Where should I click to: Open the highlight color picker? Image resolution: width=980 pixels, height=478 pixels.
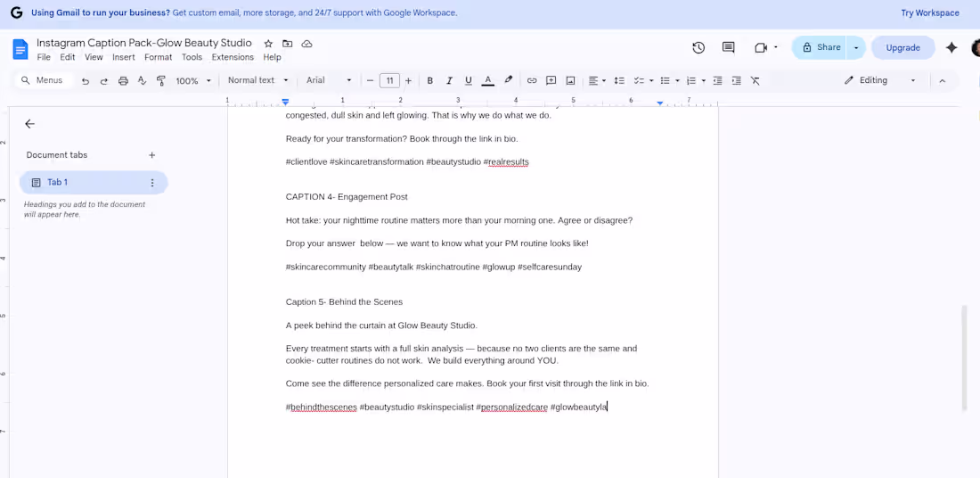tap(508, 81)
